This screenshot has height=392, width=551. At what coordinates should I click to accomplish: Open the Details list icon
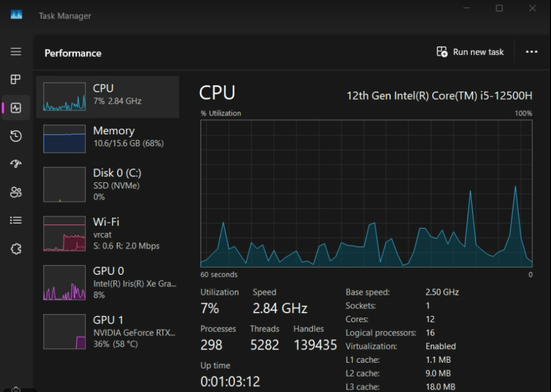point(16,220)
